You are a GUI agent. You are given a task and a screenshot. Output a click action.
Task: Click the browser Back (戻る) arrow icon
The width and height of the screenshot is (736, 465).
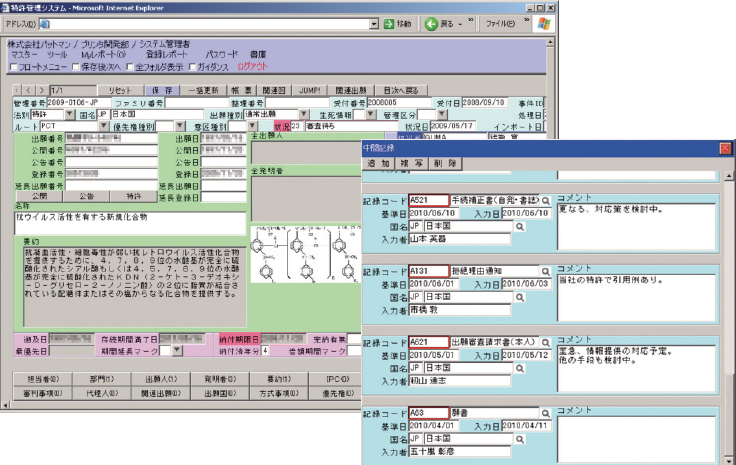click(431, 23)
